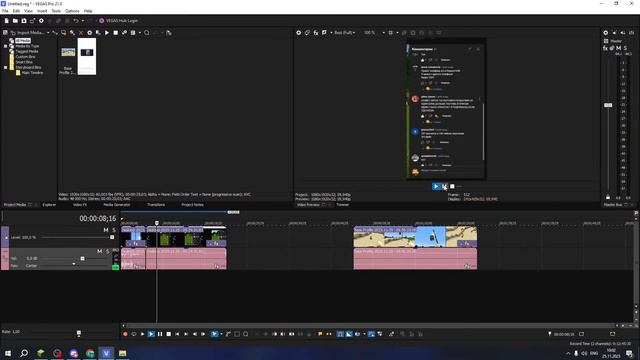
Task: Click the Open project folder icon
Action: (15, 20)
